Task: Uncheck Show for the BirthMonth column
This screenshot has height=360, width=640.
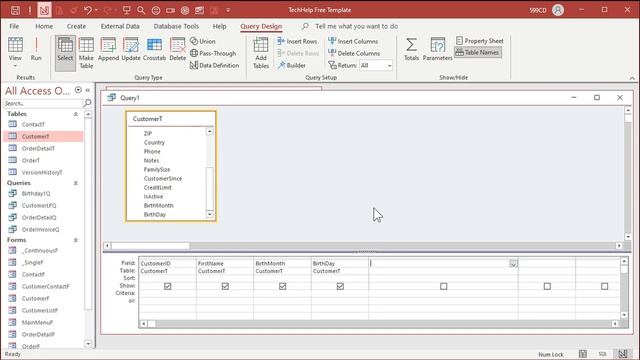Action: pos(282,286)
